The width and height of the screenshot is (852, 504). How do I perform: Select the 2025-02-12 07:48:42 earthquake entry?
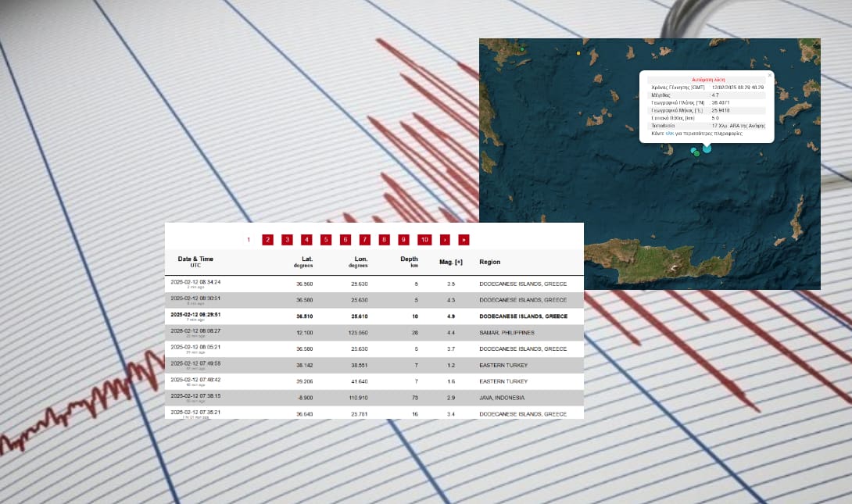(x=374, y=382)
